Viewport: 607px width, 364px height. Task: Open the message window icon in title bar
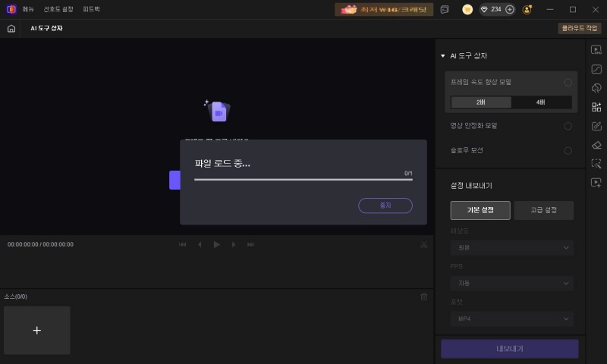pyautogui.click(x=445, y=9)
